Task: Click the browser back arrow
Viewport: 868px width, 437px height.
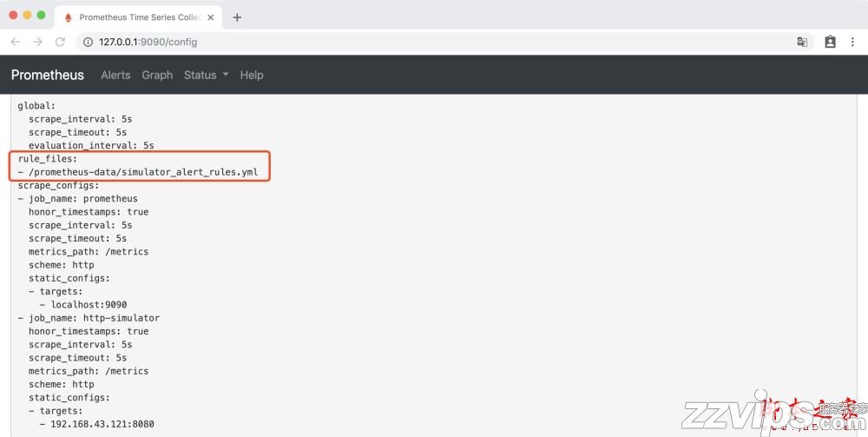Action: tap(16, 42)
